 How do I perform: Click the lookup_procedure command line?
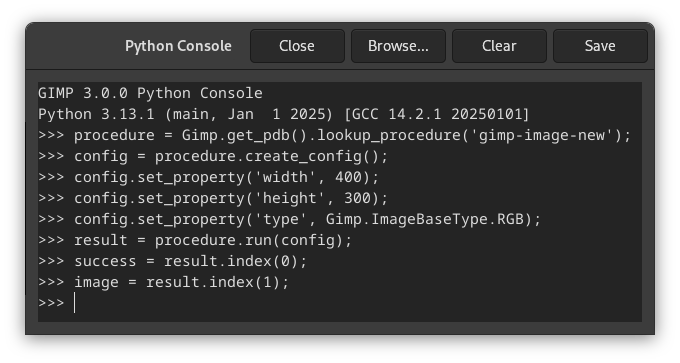point(334,135)
